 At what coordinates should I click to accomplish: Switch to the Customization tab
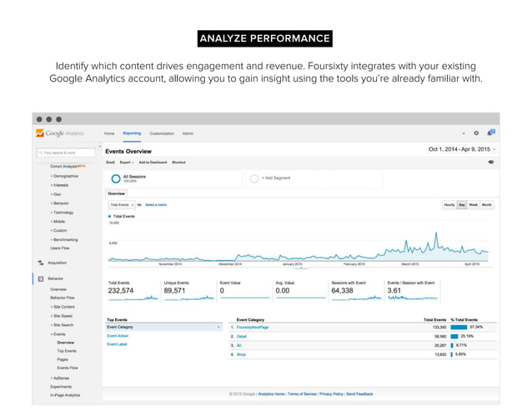162,133
